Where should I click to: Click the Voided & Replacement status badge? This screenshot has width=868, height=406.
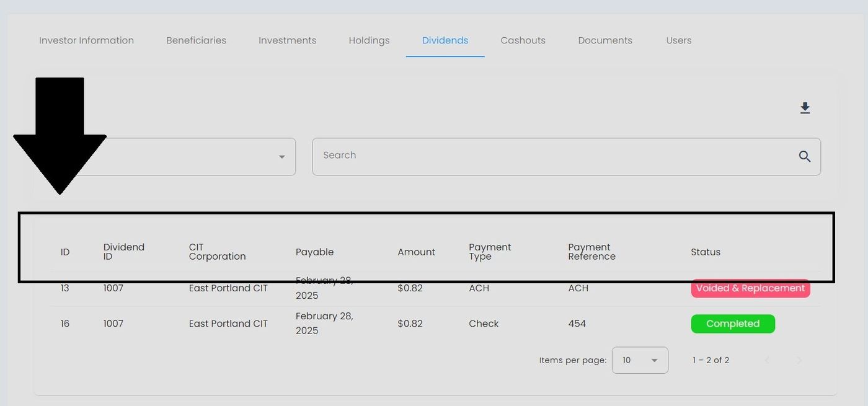pyautogui.click(x=750, y=288)
